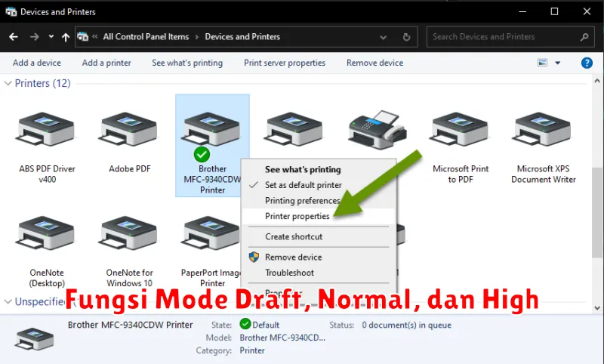Image resolution: width=604 pixels, height=364 pixels.
Task: Select the printer icon right of Brother
Action: [x=294, y=128]
